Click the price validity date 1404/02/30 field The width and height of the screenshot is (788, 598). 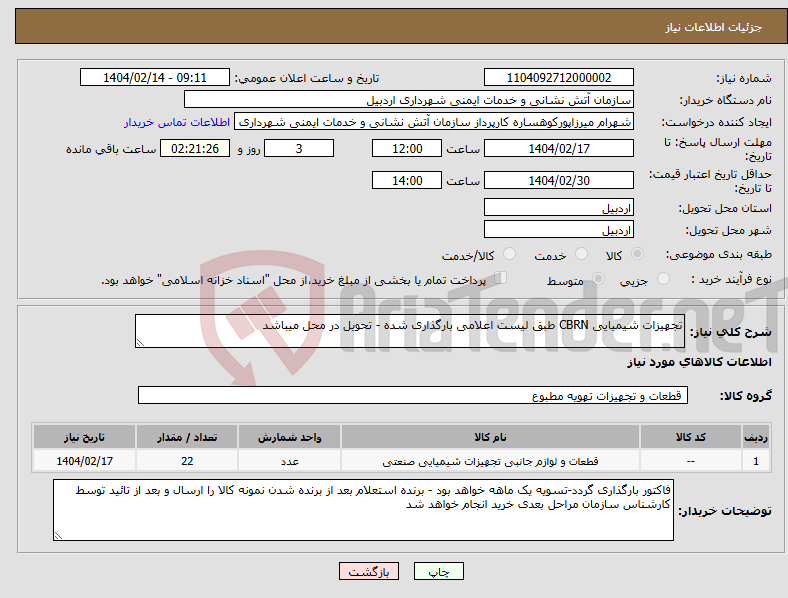[558, 180]
